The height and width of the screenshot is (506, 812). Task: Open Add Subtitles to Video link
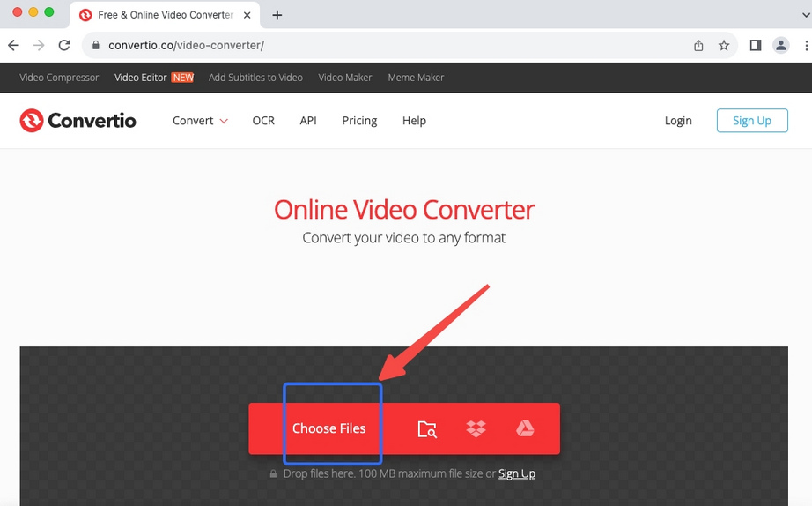tap(255, 78)
